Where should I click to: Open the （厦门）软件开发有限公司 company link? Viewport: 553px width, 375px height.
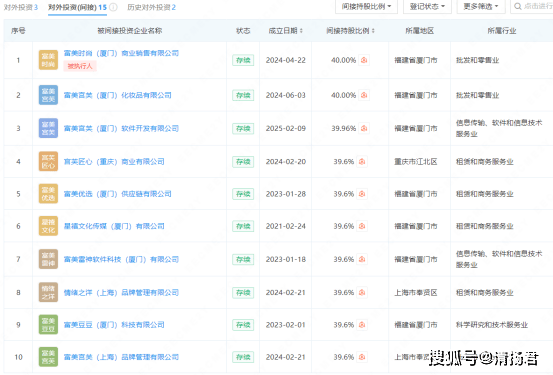(121, 128)
